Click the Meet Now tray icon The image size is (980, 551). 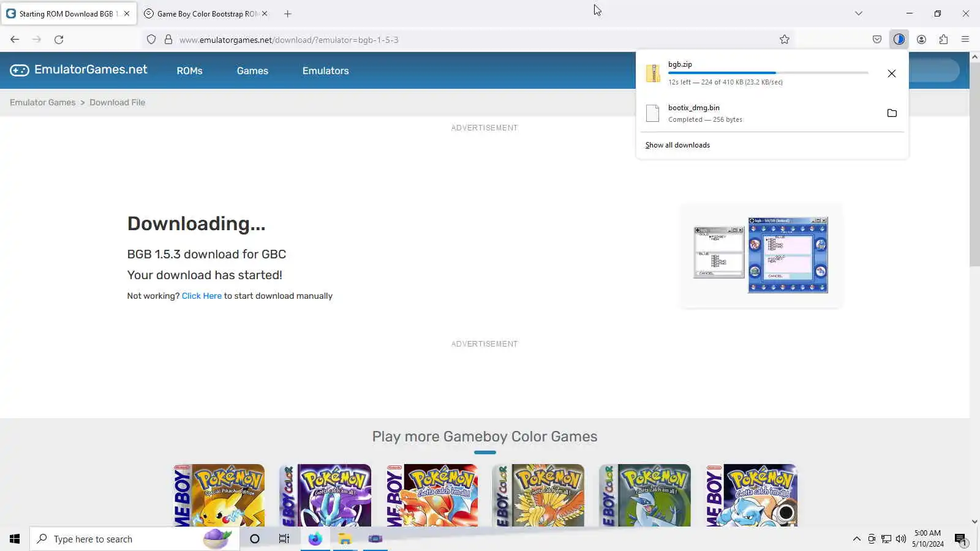872,539
